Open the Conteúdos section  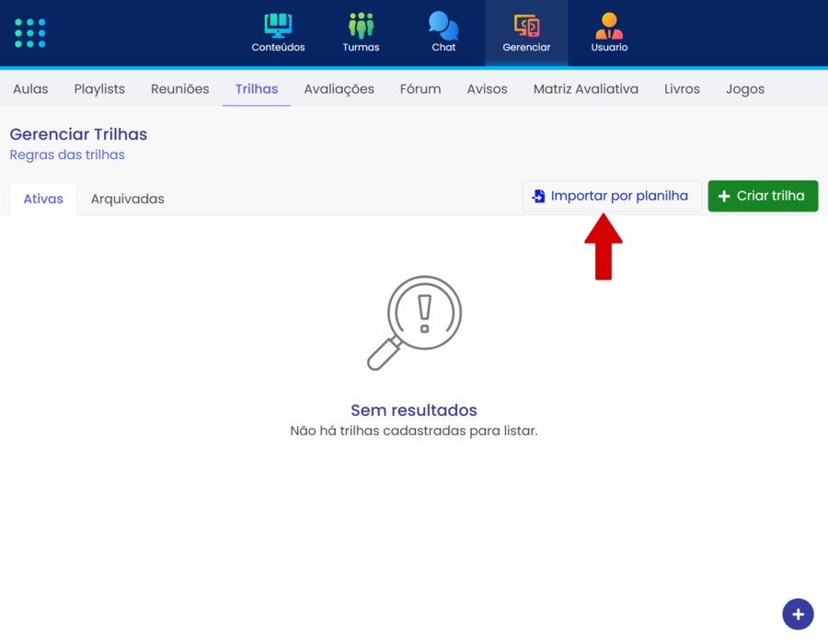click(278, 33)
